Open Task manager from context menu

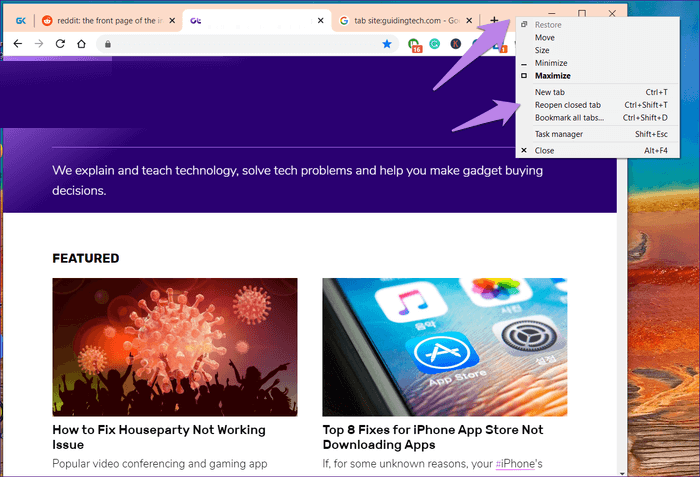(x=558, y=134)
